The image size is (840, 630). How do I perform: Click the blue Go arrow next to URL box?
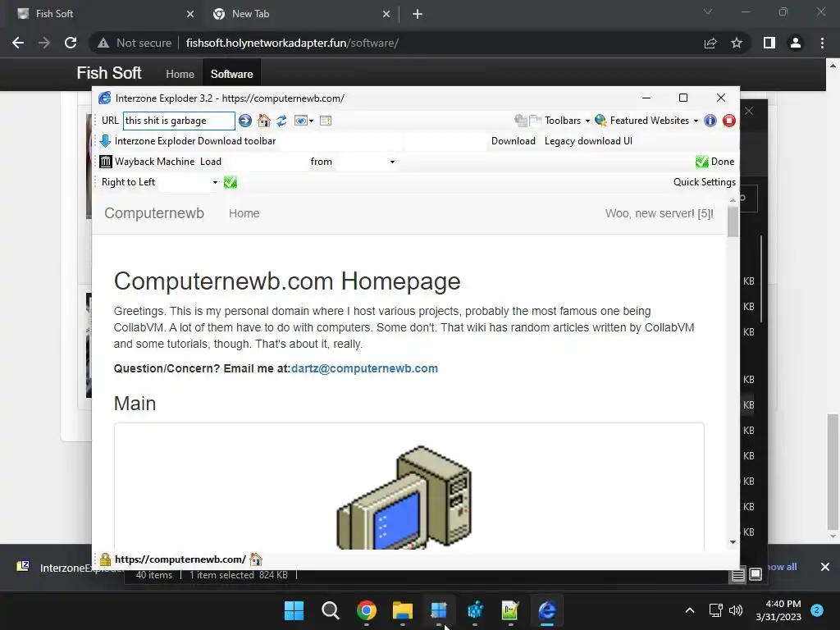[244, 121]
